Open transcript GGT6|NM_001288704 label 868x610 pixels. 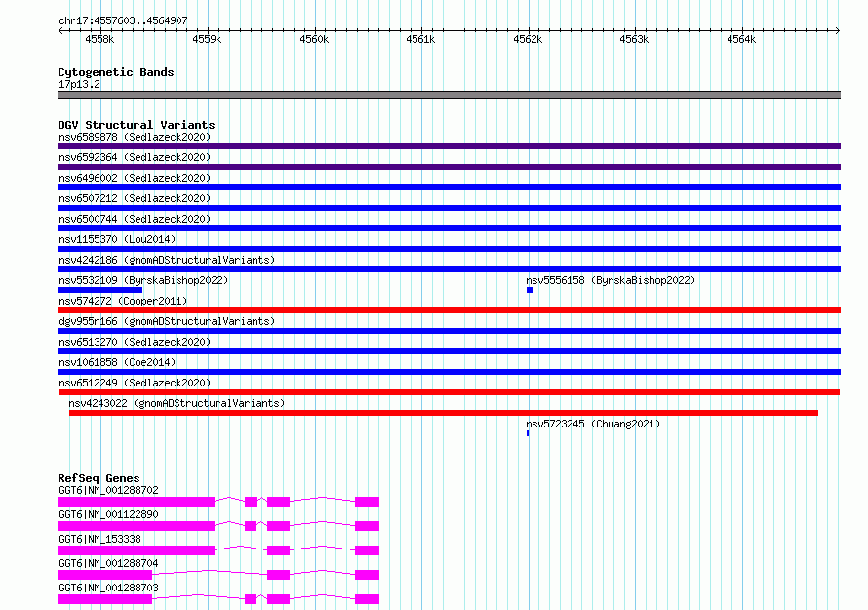tap(108, 563)
